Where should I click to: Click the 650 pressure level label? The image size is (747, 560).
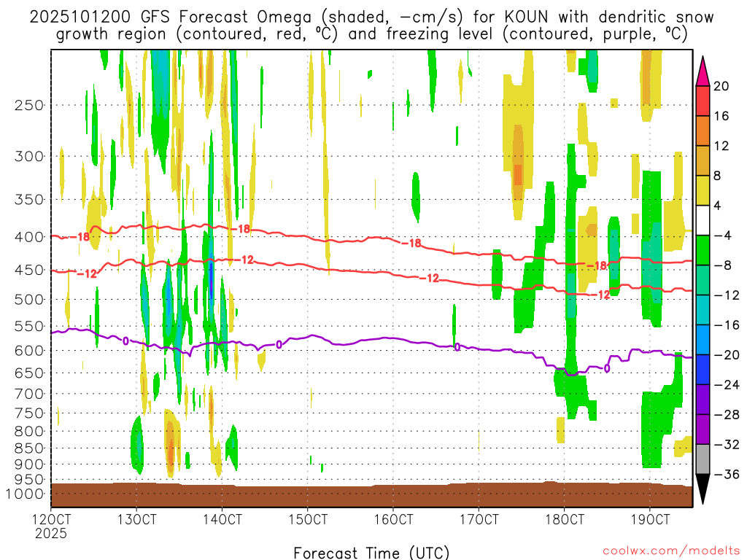(29, 373)
